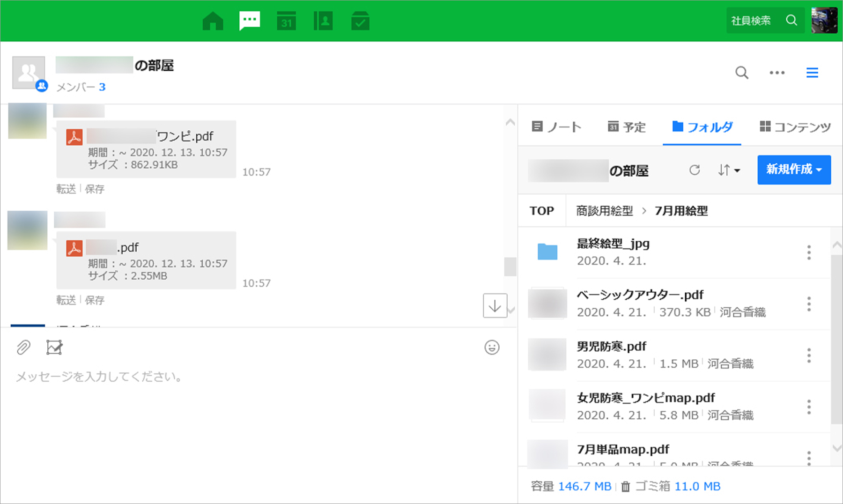The width and height of the screenshot is (843, 504).
Task: Open the calendar icon in top bar
Action: click(286, 21)
